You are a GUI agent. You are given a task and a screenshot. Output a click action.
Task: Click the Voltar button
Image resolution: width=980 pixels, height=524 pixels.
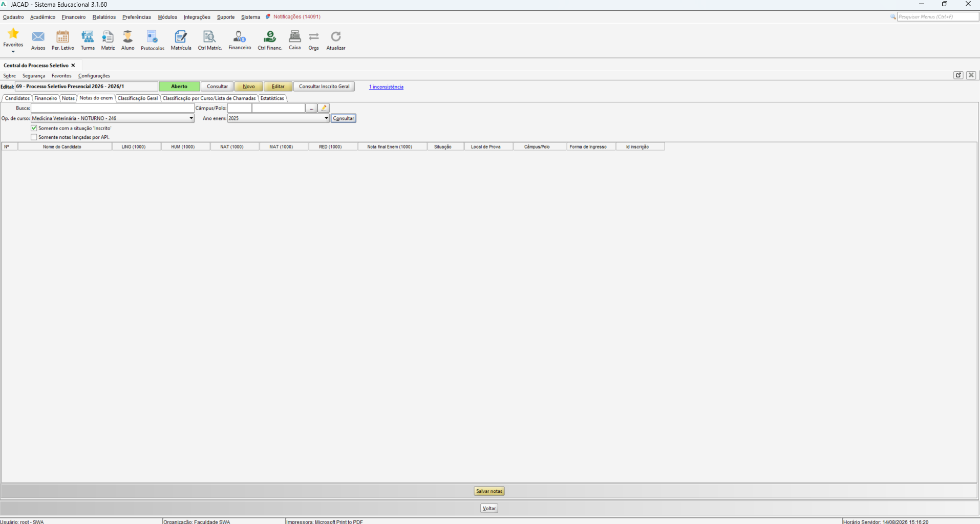point(489,508)
